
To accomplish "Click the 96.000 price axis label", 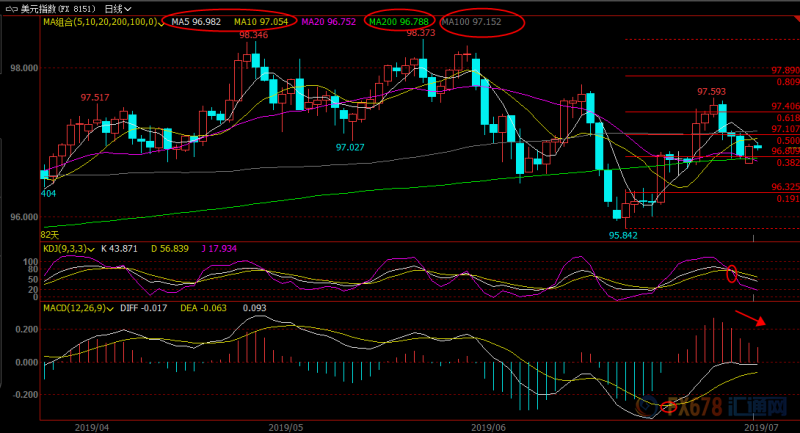I will pyautogui.click(x=24, y=217).
